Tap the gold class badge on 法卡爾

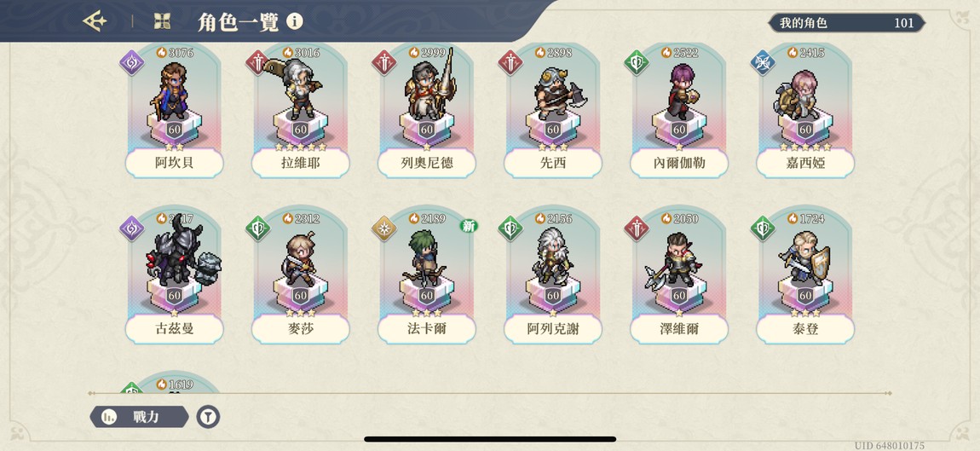coord(383,228)
